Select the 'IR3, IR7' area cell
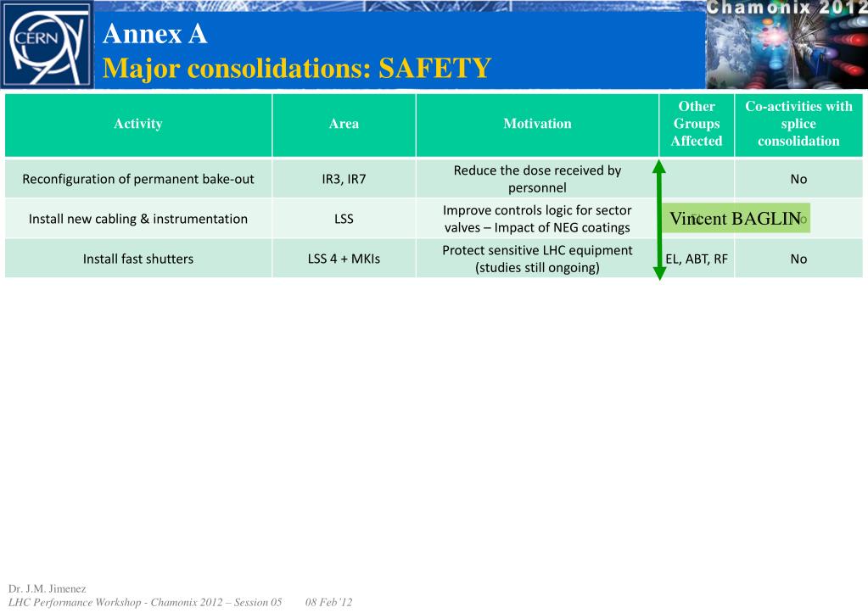This screenshot has height=613, width=868. [x=344, y=179]
